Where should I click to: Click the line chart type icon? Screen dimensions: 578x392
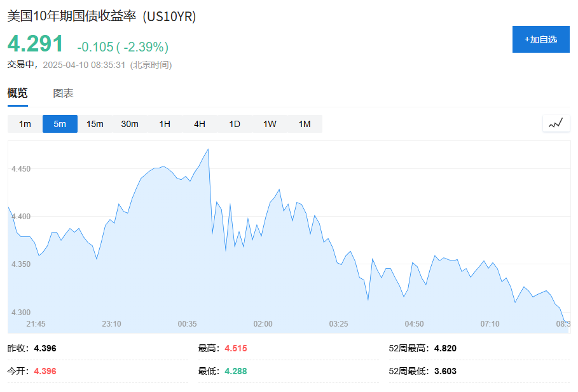(556, 123)
